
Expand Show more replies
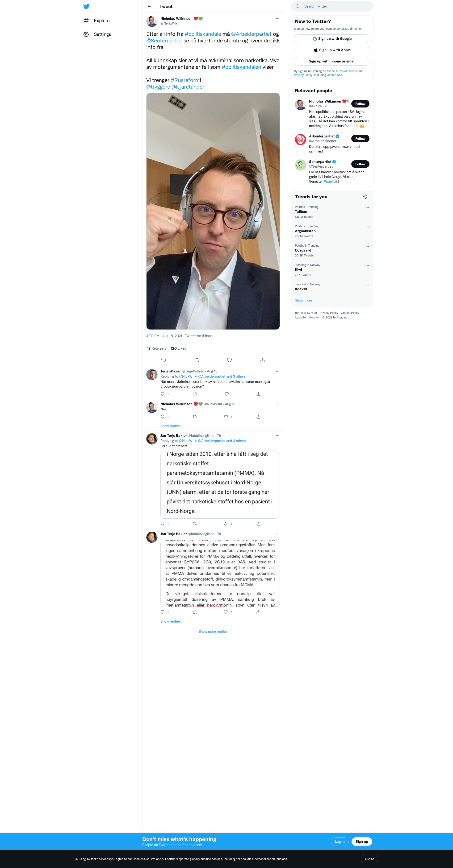click(x=213, y=632)
